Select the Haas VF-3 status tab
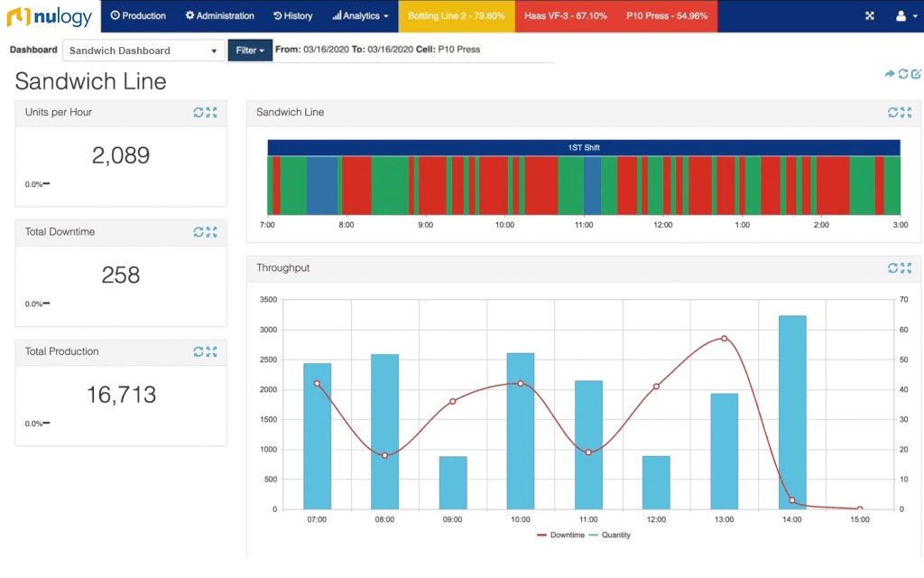 point(566,16)
